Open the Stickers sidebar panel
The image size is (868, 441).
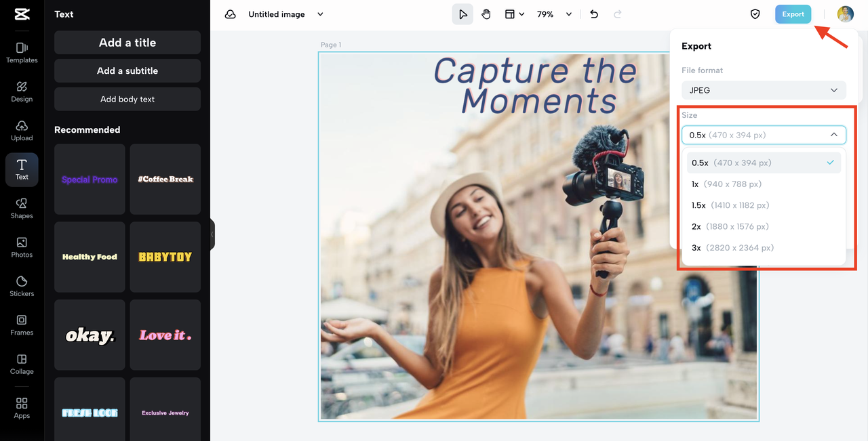[22, 287]
